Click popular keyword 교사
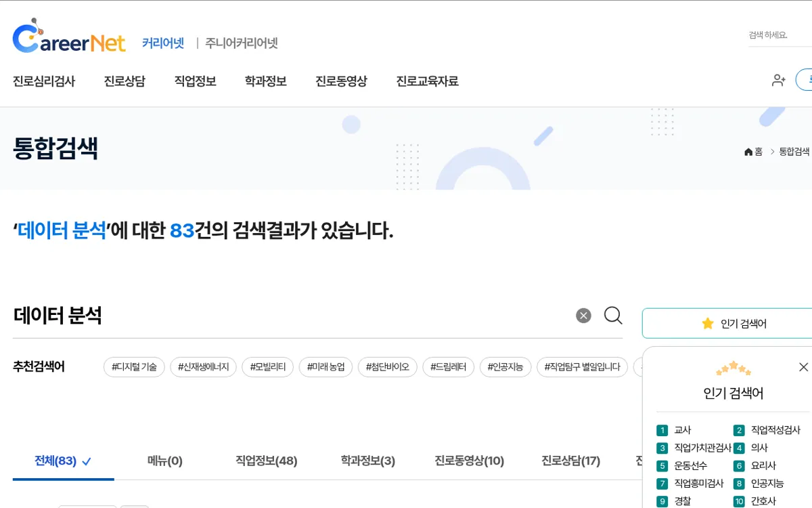Image resolution: width=812 pixels, height=508 pixels. coord(683,430)
